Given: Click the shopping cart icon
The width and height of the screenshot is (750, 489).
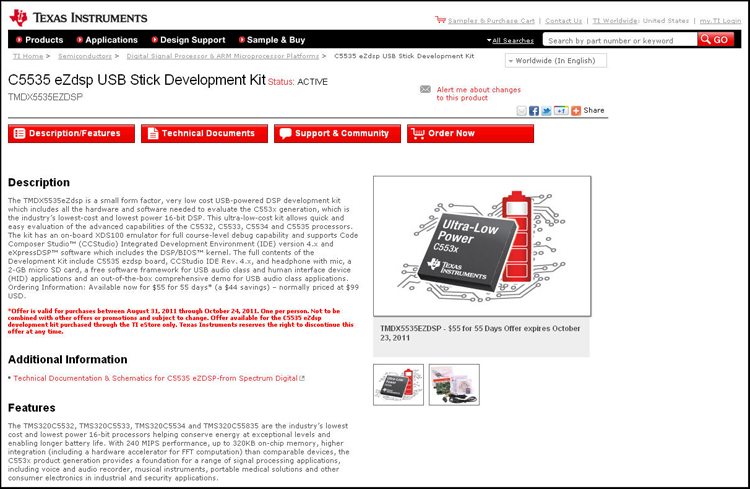Looking at the screenshot, I should click(440, 20).
